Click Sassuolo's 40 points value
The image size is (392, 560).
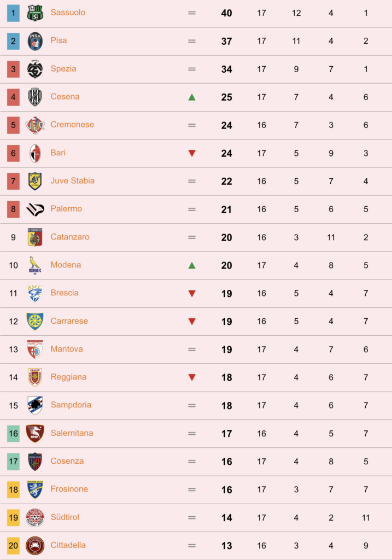tap(226, 13)
